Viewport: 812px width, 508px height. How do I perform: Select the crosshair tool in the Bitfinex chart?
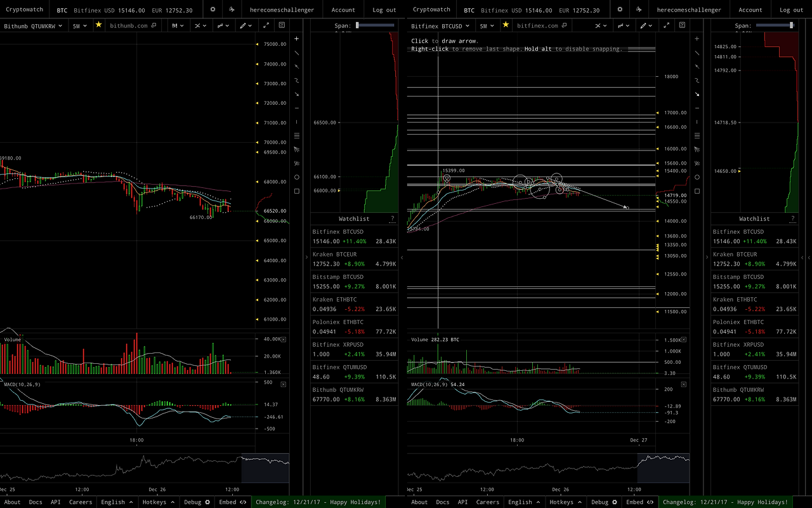[x=697, y=39]
